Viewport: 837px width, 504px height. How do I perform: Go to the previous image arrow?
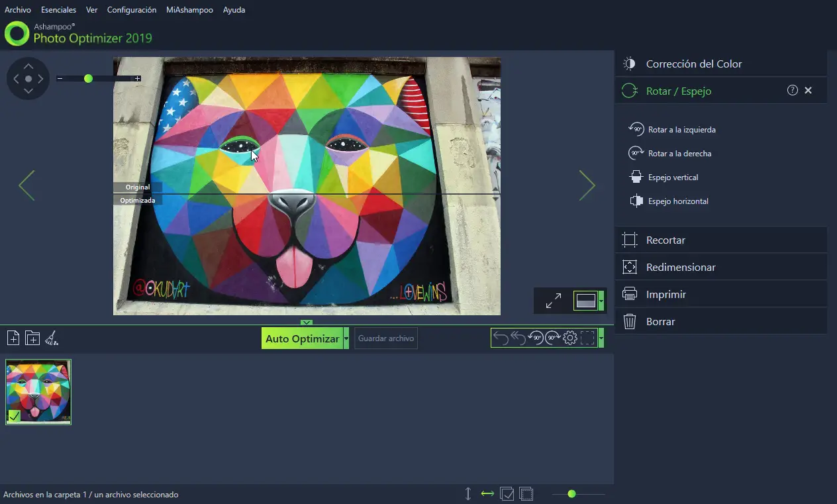[x=26, y=185]
